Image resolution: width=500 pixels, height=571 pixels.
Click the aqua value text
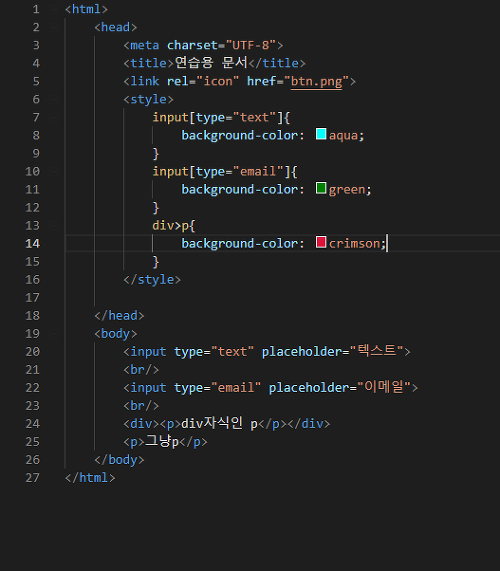tap(343, 136)
